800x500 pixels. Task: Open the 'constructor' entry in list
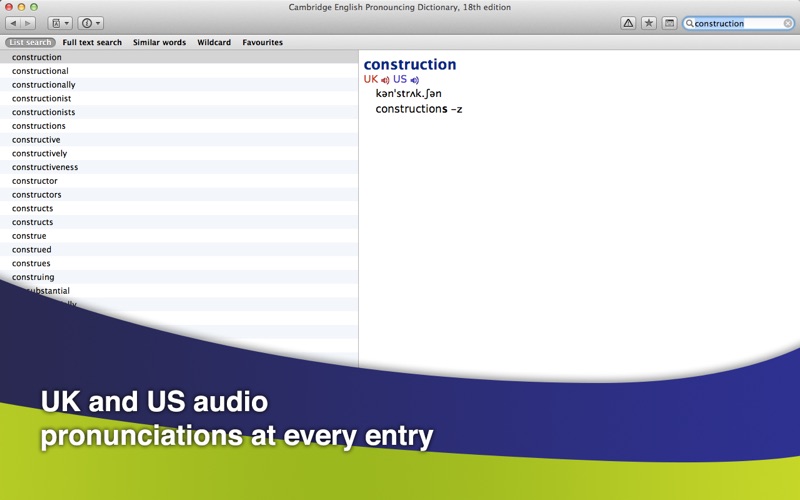(x=35, y=181)
